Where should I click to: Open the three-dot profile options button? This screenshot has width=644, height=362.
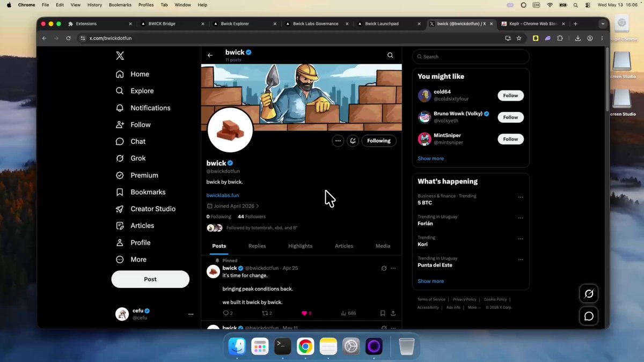[338, 141]
